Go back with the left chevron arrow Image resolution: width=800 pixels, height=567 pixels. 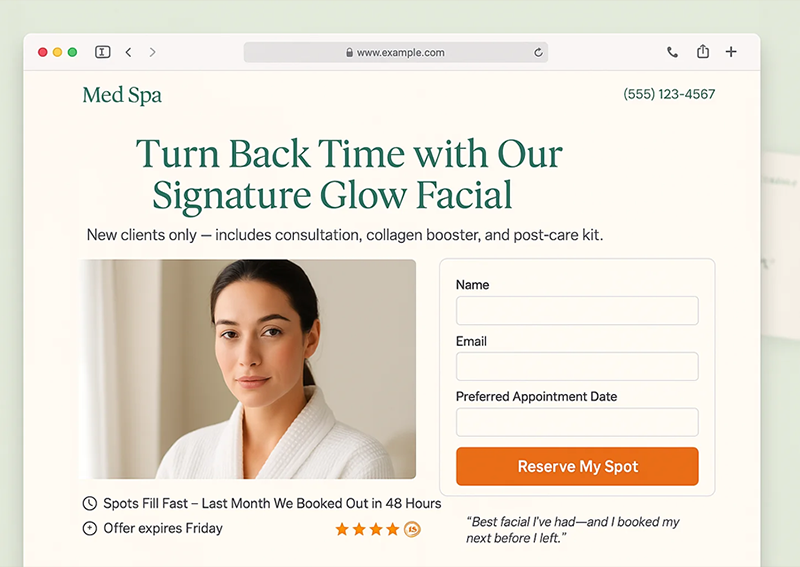tap(129, 52)
